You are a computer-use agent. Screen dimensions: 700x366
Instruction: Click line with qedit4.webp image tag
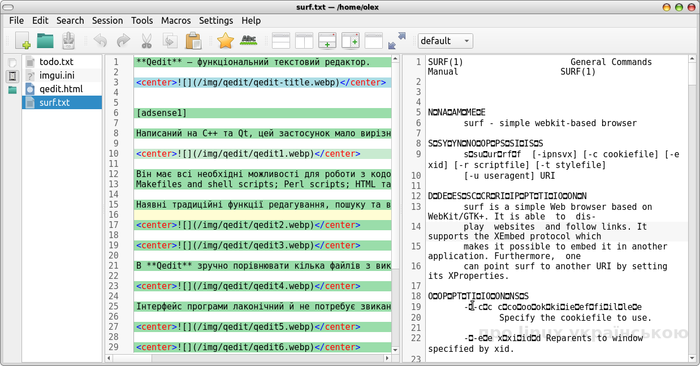[262, 286]
